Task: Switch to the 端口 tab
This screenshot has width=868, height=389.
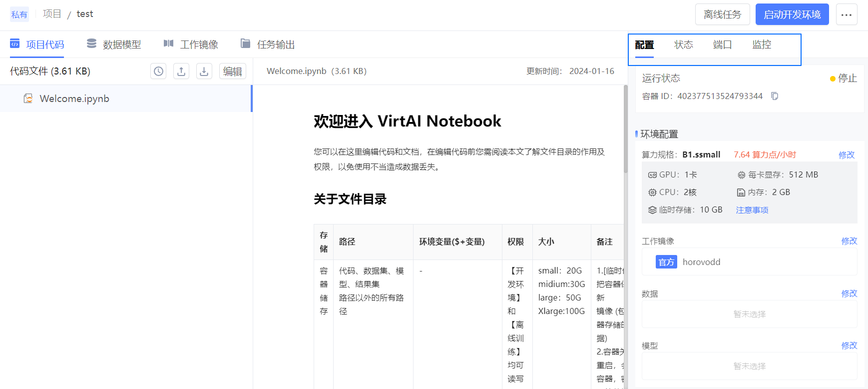Action: tap(722, 45)
